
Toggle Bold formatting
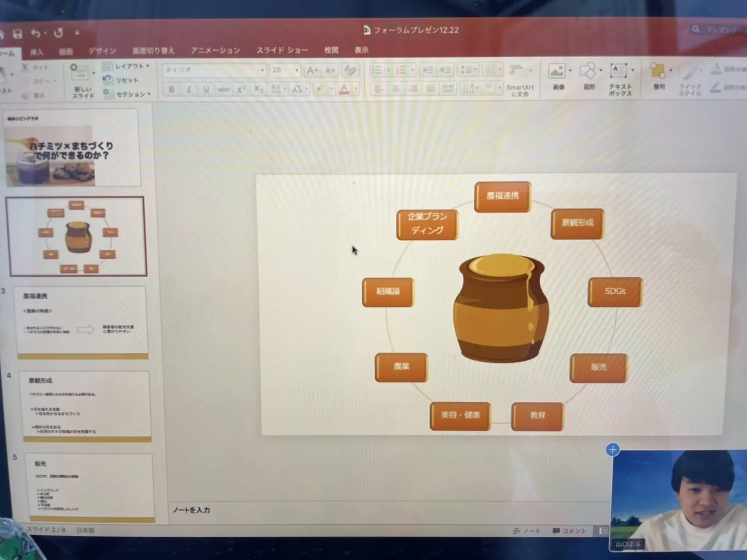(172, 89)
